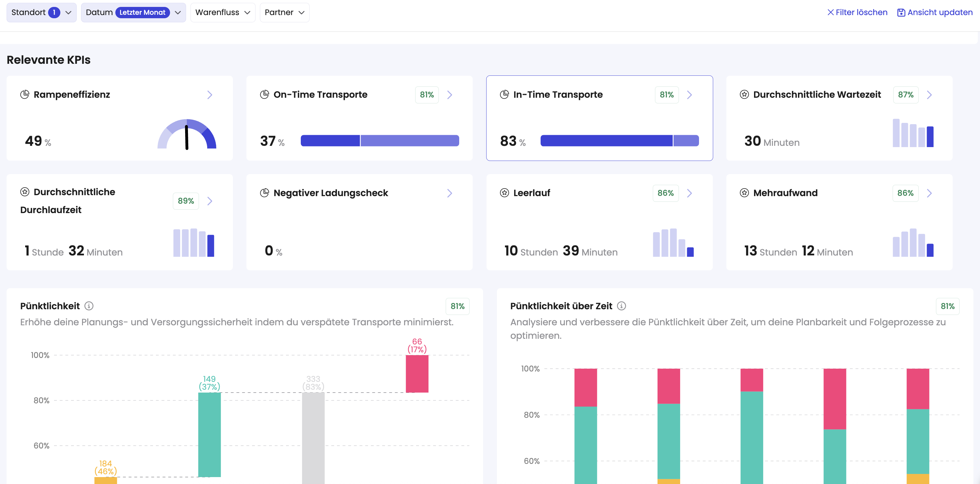The image size is (980, 484).
Task: Click info icon next to Pünktlichkeit title
Action: [x=89, y=306]
